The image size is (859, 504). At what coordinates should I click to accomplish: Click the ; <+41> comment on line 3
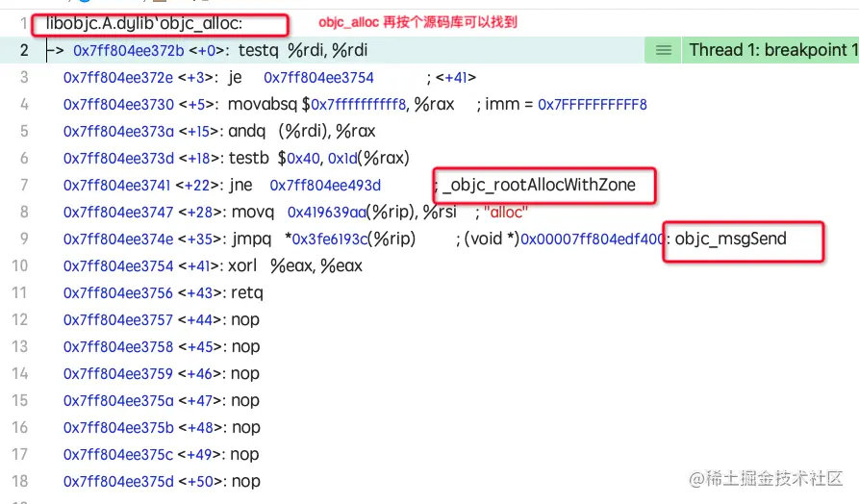pyautogui.click(x=451, y=77)
